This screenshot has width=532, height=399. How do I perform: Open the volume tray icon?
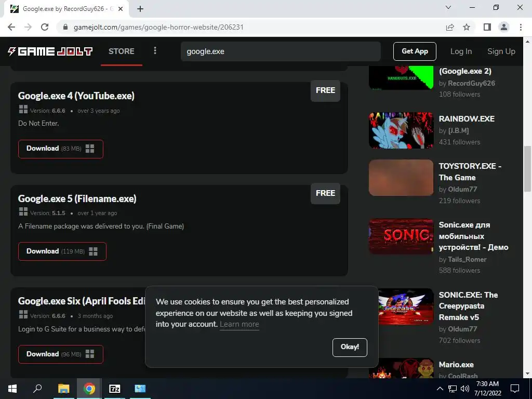(465, 389)
